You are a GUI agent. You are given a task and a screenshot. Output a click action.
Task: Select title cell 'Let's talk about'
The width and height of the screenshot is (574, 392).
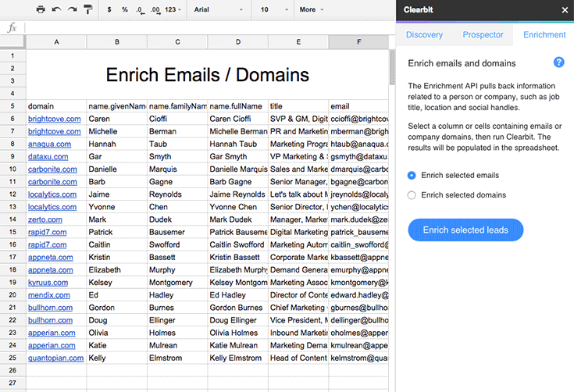(298, 194)
